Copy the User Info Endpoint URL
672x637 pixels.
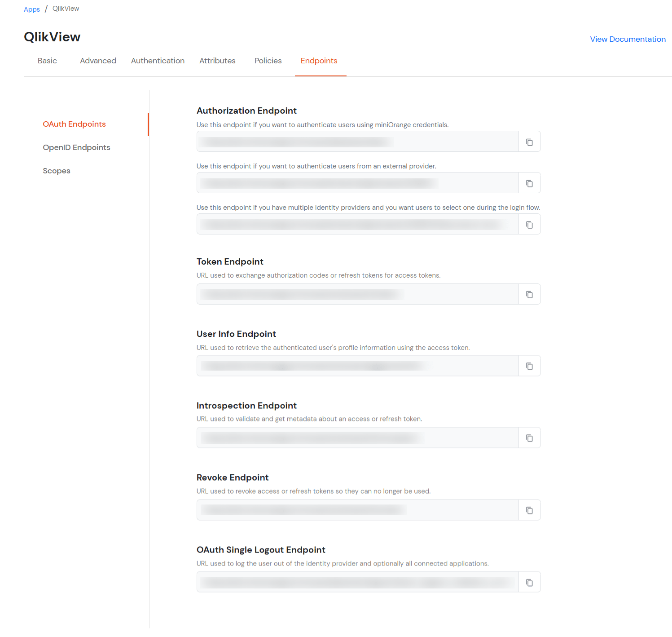click(x=529, y=366)
